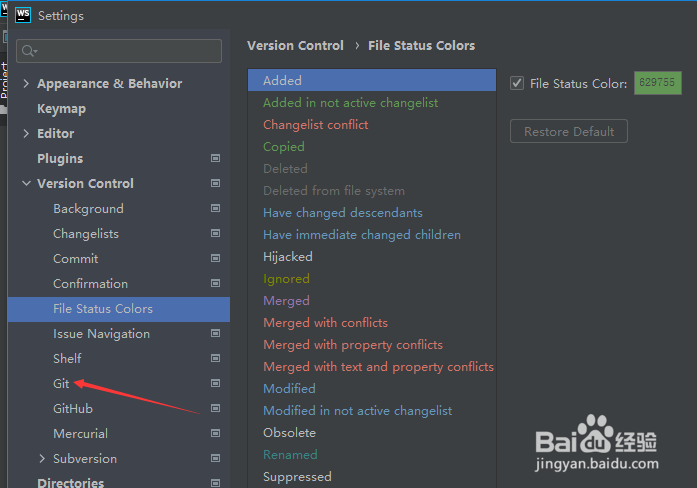Click project-level icon next to Git
Image resolution: width=697 pixels, height=488 pixels.
pyautogui.click(x=216, y=383)
